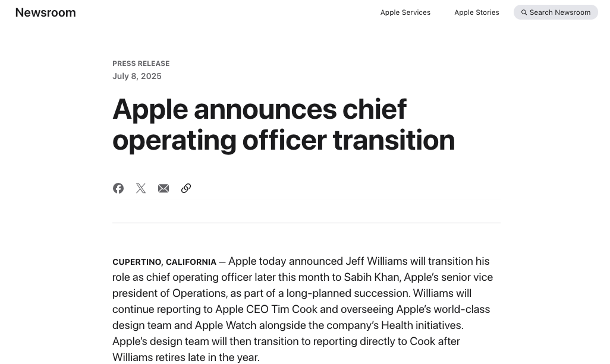Click the July 8, 2025 date

(x=137, y=76)
